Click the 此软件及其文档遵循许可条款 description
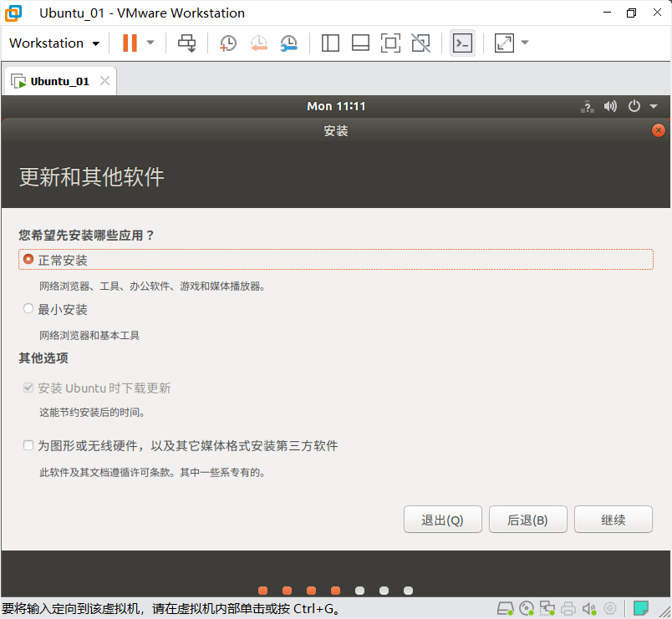672x619 pixels. pyautogui.click(x=152, y=473)
